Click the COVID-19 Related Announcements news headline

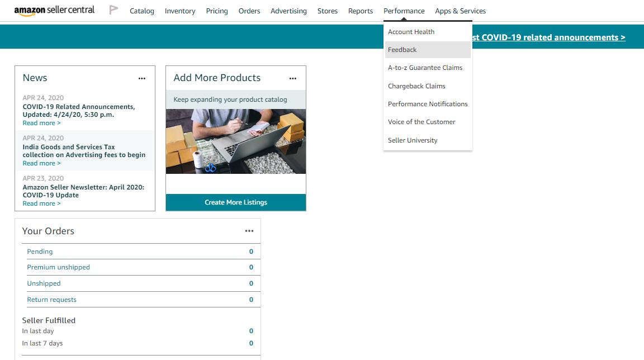pos(79,111)
